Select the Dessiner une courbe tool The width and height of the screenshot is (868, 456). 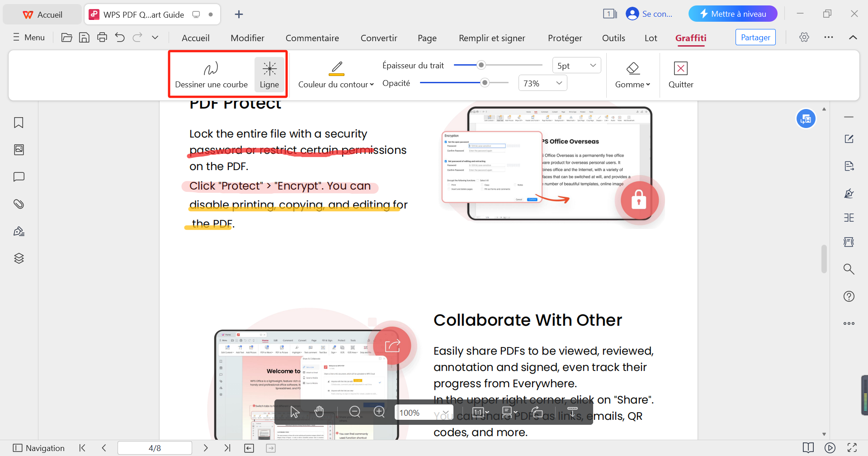(x=211, y=75)
